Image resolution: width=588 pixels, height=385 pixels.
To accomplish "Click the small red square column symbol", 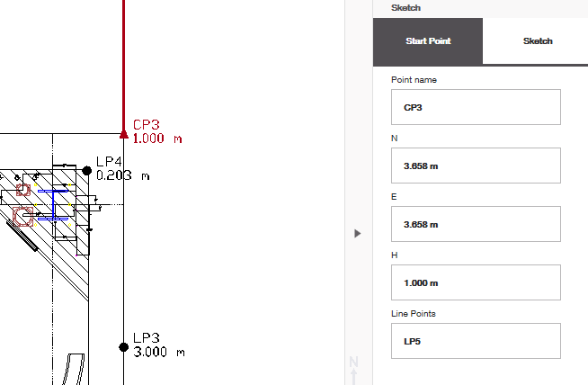I will click(x=23, y=191).
